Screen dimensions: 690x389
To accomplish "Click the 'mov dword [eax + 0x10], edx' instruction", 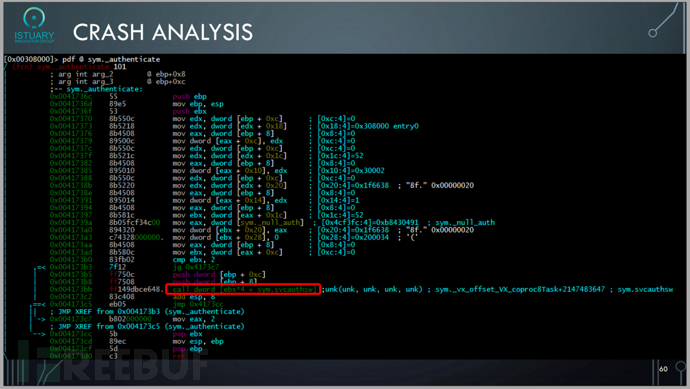I will (230, 170).
